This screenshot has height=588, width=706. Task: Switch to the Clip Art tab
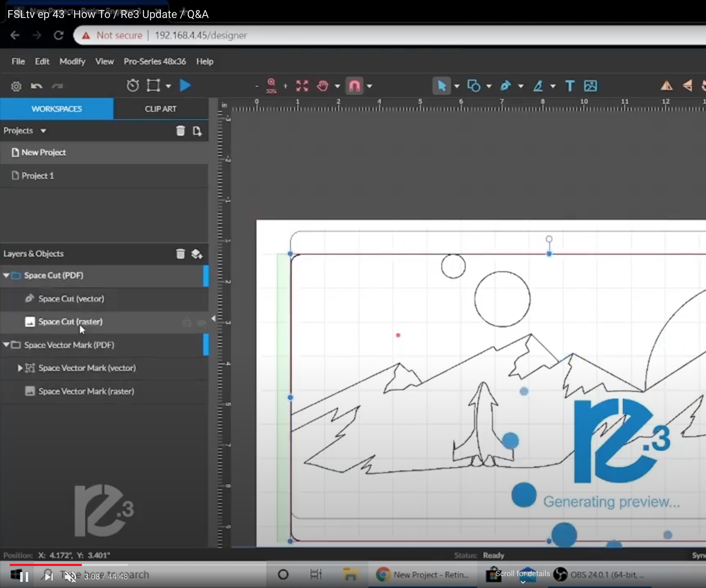tap(161, 109)
